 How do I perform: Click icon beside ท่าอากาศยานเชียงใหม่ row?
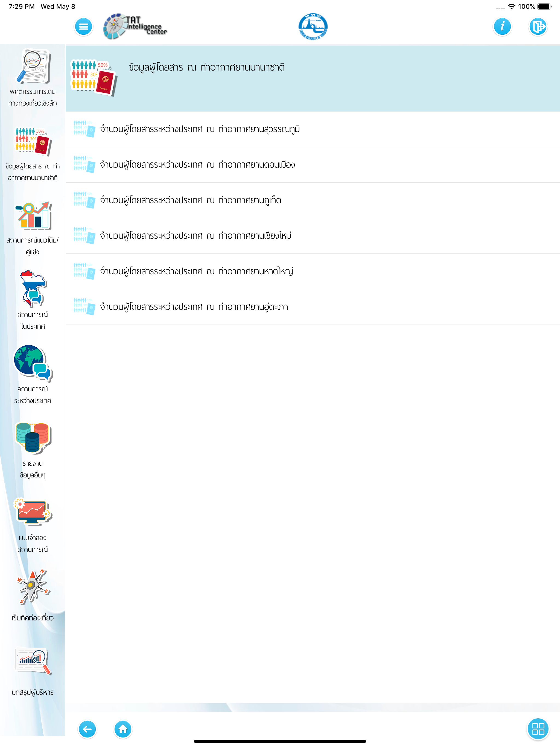84,235
